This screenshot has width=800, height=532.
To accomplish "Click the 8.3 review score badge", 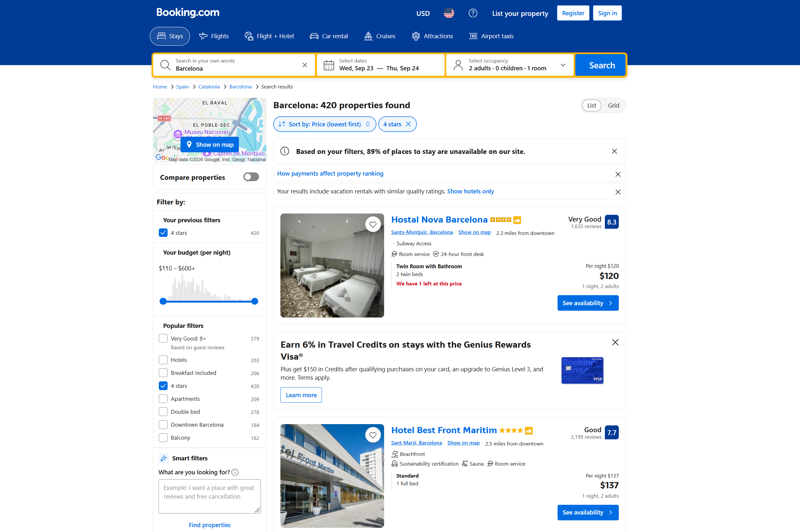I will 612,222.
